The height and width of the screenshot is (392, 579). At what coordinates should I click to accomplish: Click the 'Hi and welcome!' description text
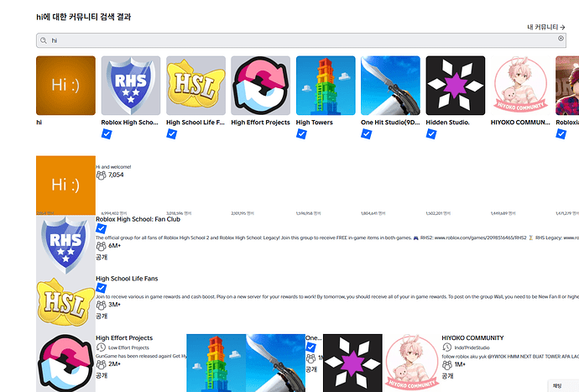pos(113,167)
